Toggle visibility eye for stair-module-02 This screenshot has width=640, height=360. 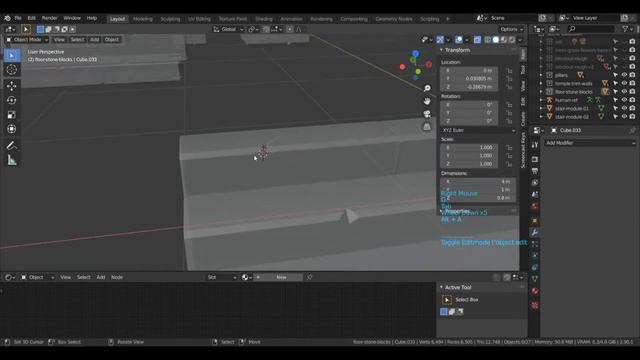tap(624, 116)
